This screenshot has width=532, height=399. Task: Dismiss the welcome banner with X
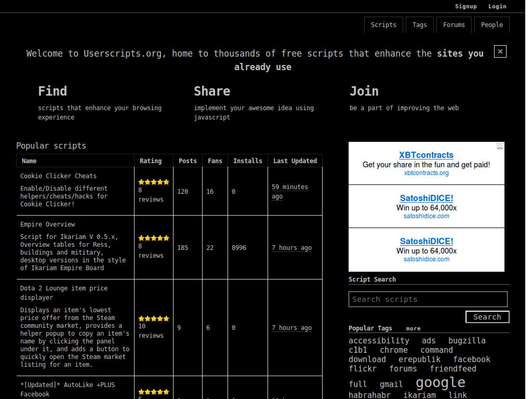(x=500, y=51)
